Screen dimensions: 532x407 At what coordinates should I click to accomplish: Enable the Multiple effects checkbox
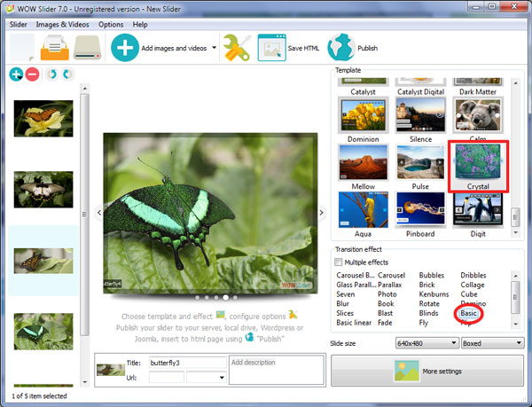point(339,262)
